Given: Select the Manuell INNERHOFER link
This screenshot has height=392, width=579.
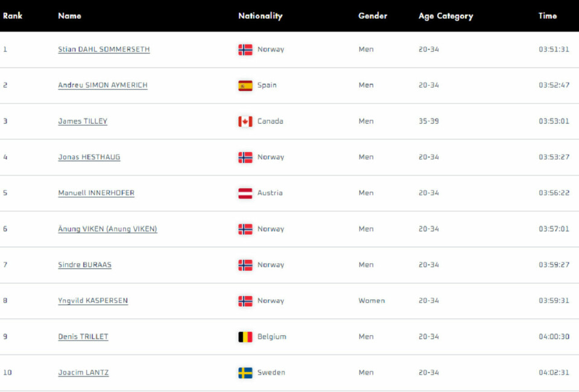Looking at the screenshot, I should pyautogui.click(x=96, y=192).
